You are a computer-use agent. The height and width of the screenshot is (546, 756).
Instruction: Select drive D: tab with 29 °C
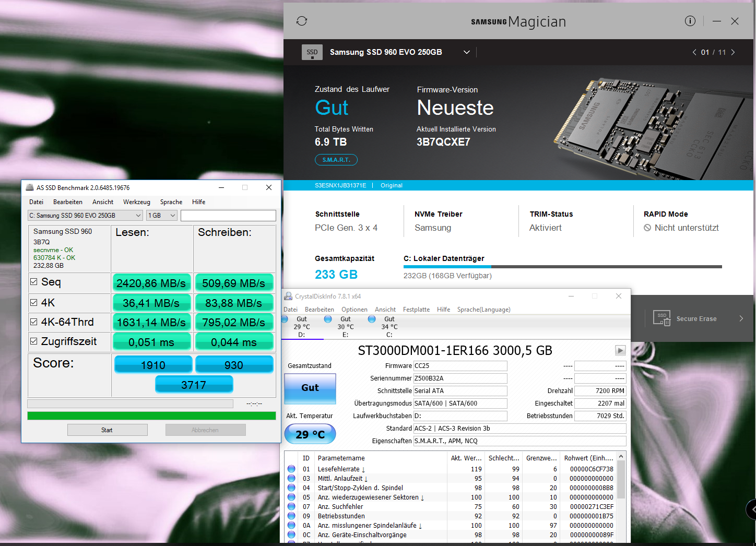(x=302, y=327)
